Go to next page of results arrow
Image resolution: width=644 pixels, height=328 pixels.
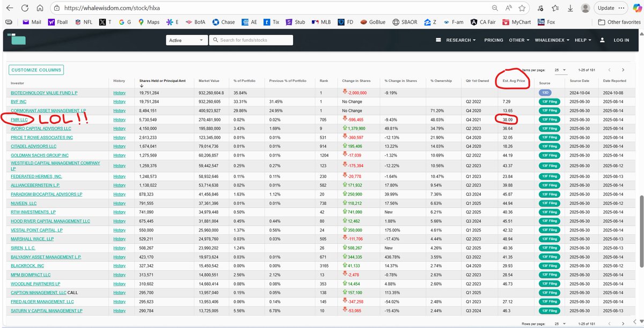[x=623, y=70]
